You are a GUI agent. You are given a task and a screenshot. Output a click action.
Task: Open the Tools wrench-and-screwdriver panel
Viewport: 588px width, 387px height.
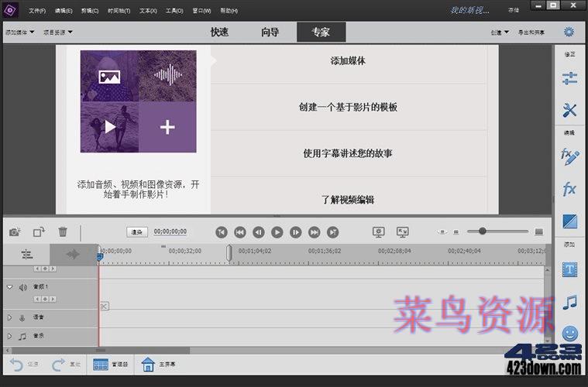coord(569,110)
